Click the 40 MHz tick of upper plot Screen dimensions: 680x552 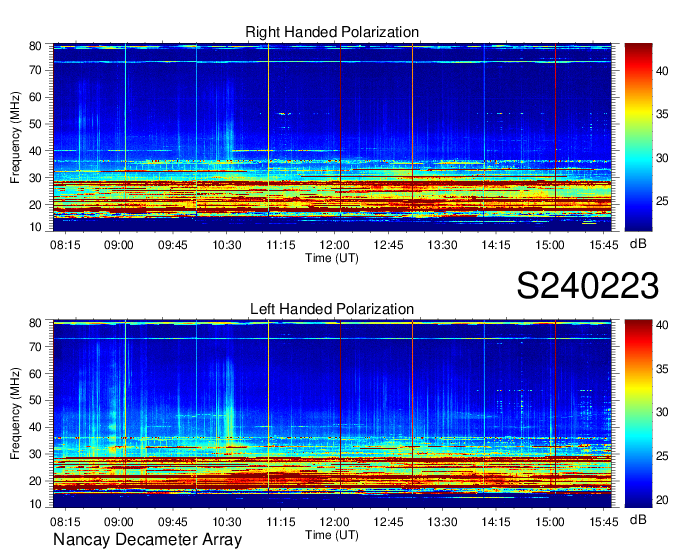[35, 151]
